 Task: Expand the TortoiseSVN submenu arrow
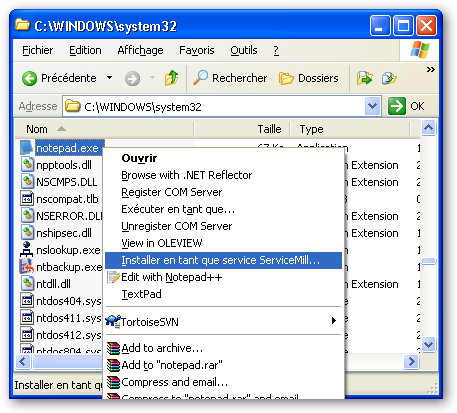coord(333,321)
